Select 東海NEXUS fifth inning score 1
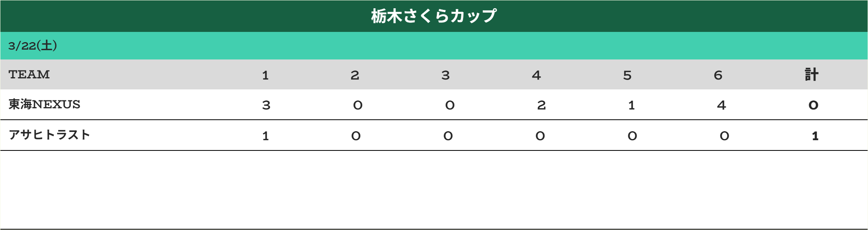 [x=631, y=105]
